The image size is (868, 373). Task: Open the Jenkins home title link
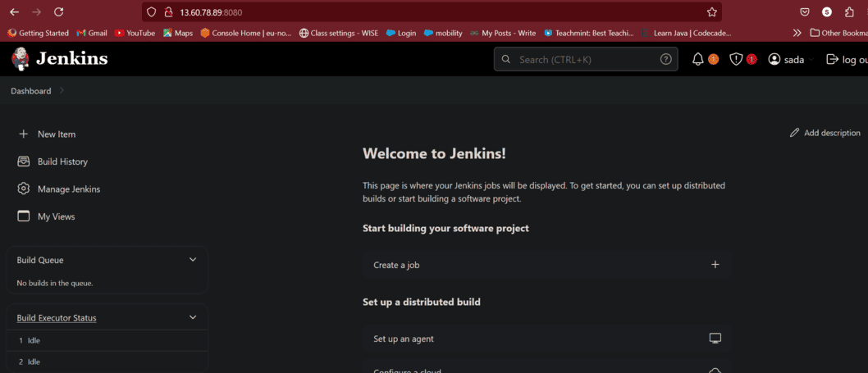point(72,59)
